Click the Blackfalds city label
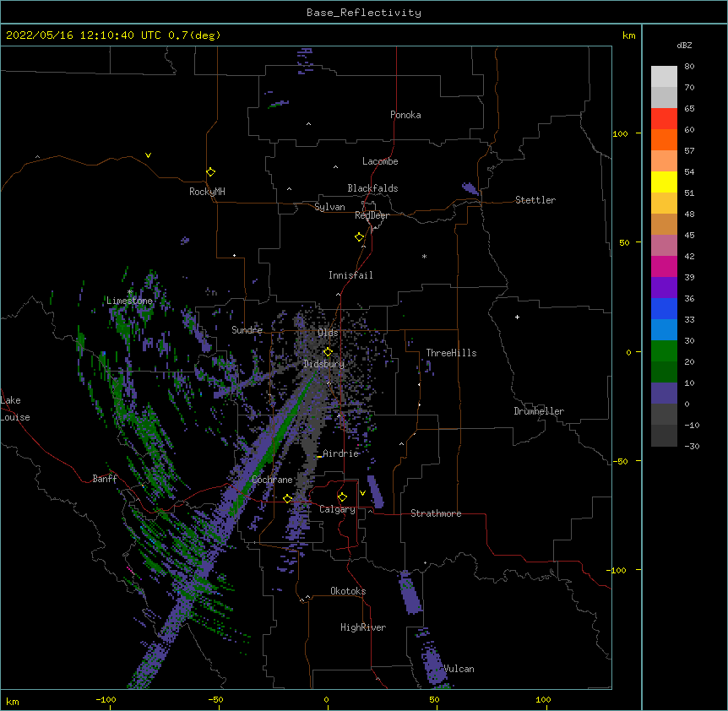This screenshot has width=728, height=711. tap(372, 188)
